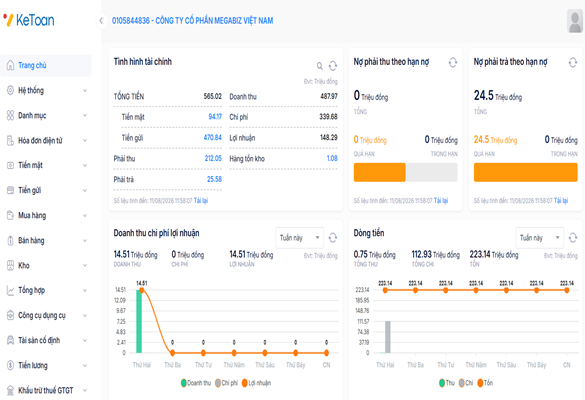Click the Mua hàng sidebar icon
This screenshot has height=400, width=585.
coord(10,215)
